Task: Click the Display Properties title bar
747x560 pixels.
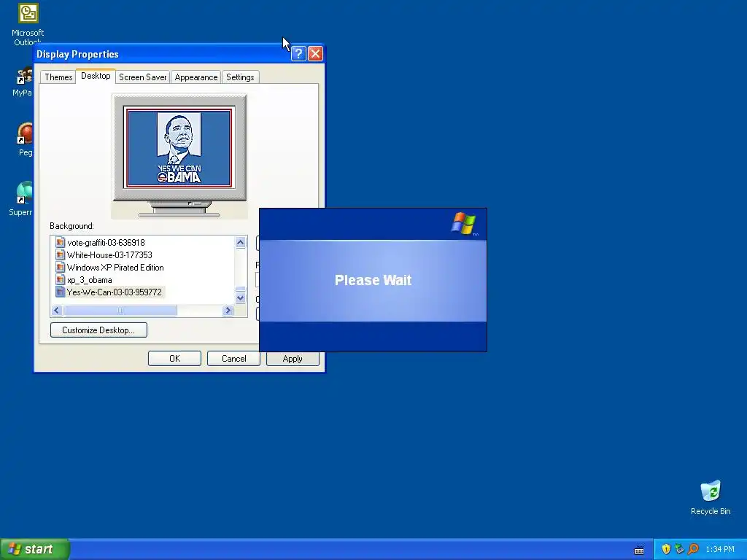Action: tap(162, 54)
